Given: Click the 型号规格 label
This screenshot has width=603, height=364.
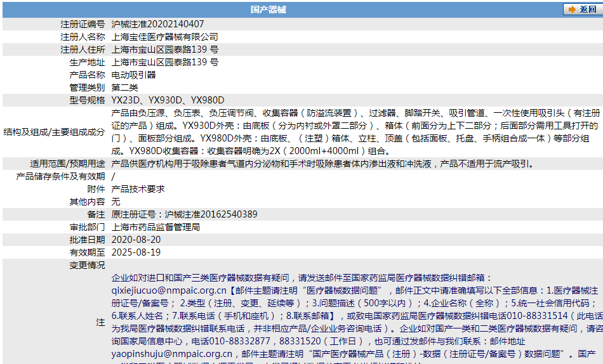Looking at the screenshot, I should (88, 100).
